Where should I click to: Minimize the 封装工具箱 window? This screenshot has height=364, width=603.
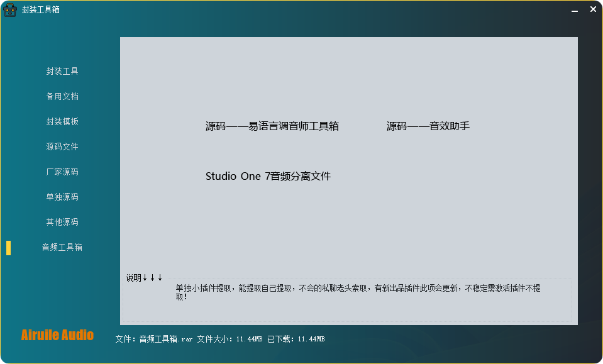[x=575, y=10]
